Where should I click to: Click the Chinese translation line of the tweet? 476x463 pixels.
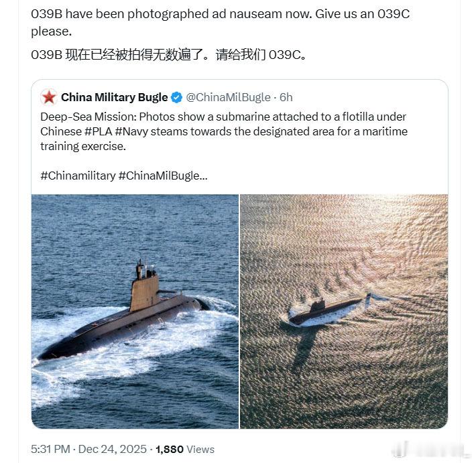169,56
